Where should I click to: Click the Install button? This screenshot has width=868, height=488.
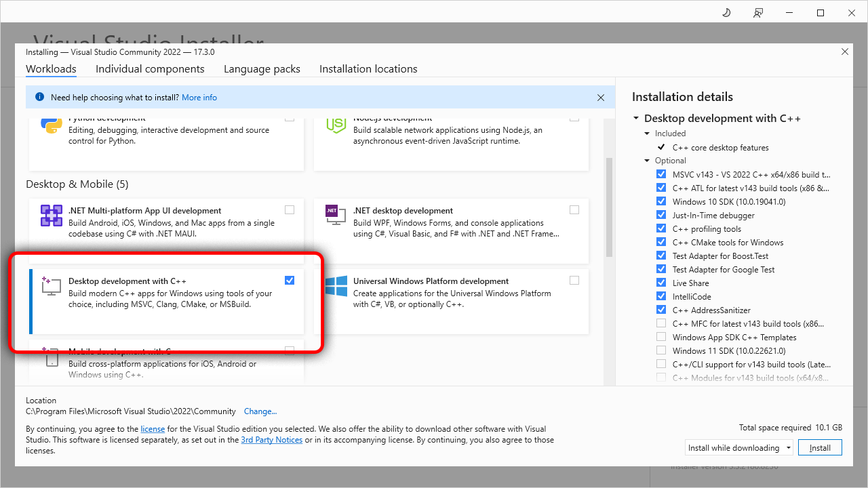(820, 447)
